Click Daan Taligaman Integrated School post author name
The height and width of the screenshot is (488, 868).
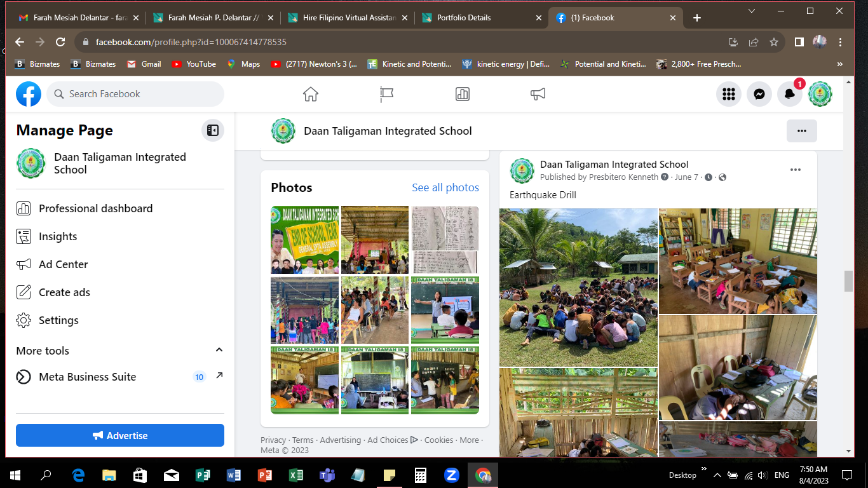click(x=614, y=165)
